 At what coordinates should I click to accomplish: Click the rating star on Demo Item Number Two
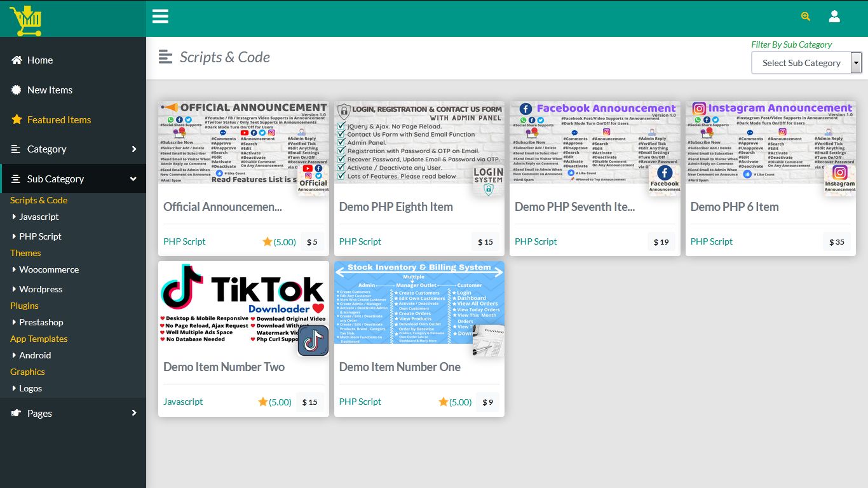[x=263, y=402]
